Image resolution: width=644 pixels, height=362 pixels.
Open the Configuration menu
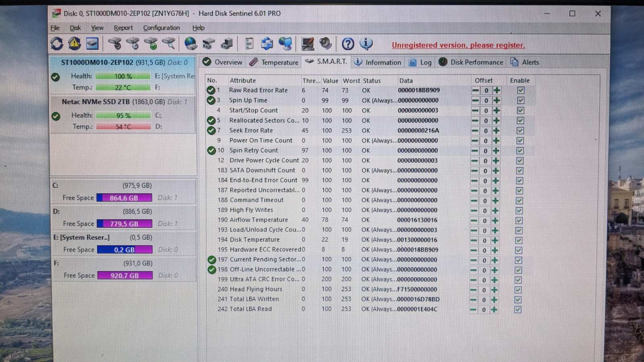pyautogui.click(x=161, y=28)
